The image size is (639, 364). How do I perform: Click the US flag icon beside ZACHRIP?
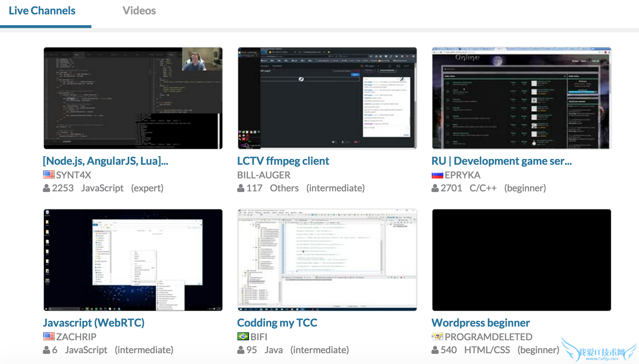(49, 337)
